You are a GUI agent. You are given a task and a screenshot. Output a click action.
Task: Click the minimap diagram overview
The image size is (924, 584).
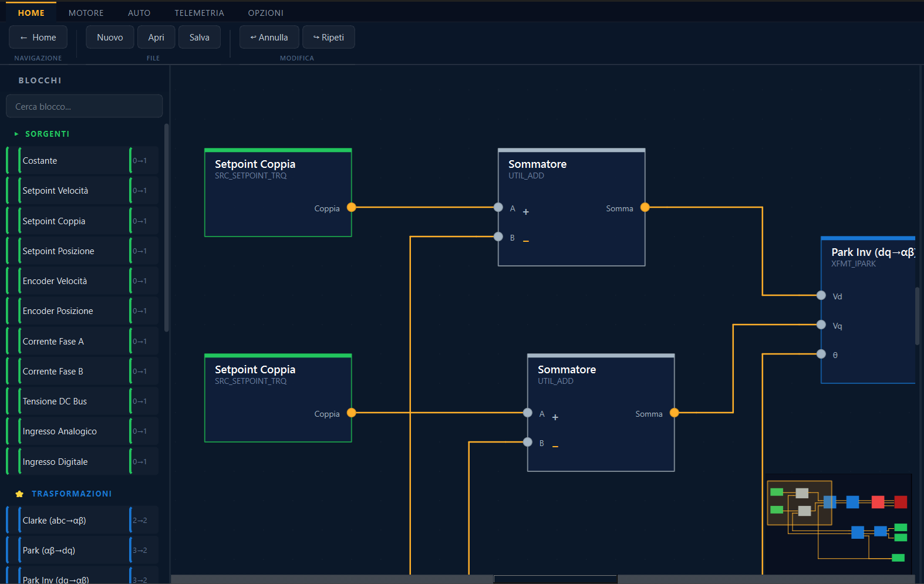click(x=839, y=523)
